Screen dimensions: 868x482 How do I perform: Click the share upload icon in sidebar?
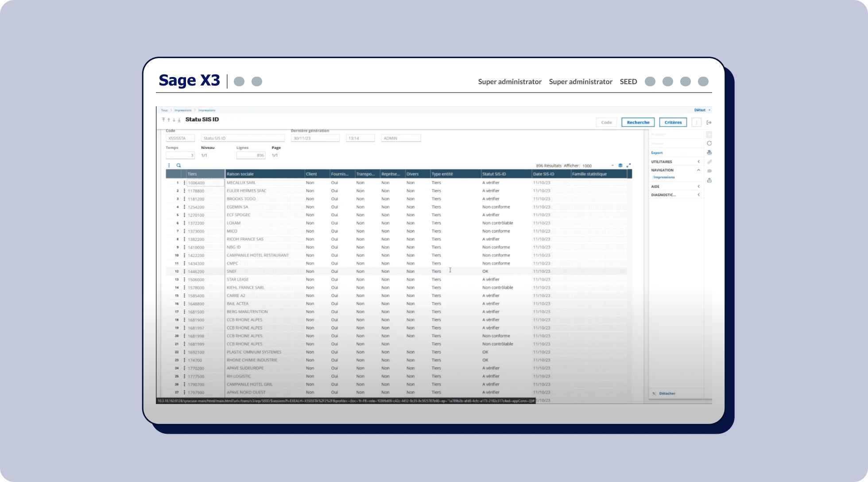coord(709,180)
